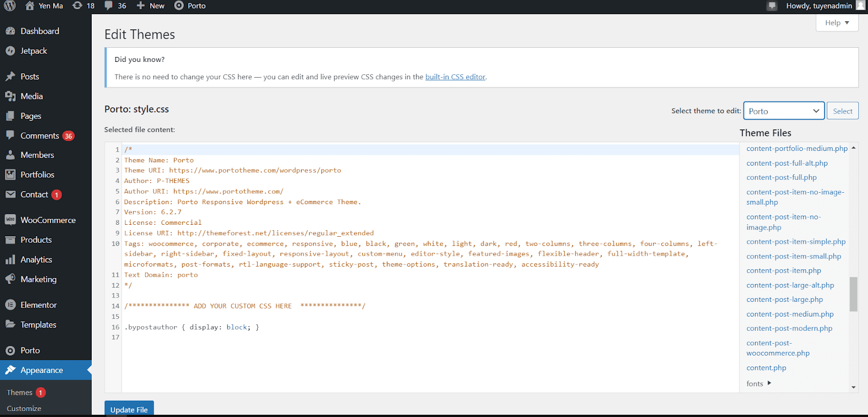This screenshot has width=868, height=417.
Task: Go to the Dashboard menu
Action: [40, 31]
